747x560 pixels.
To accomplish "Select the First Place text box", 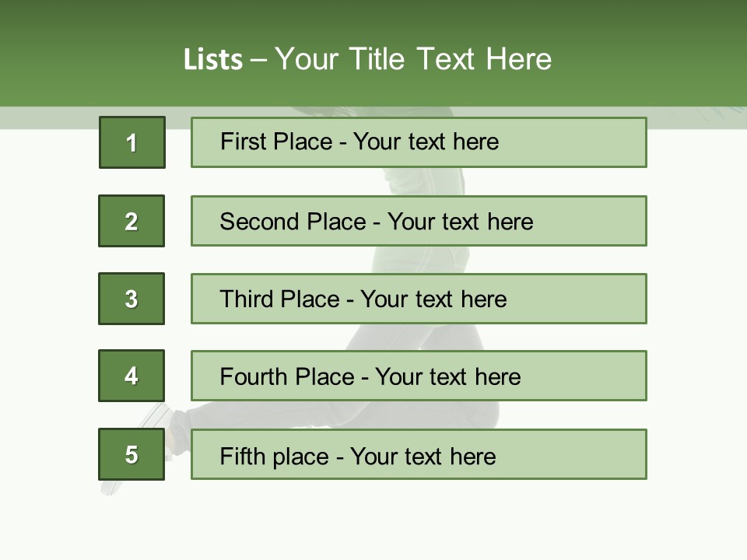I will click(419, 142).
